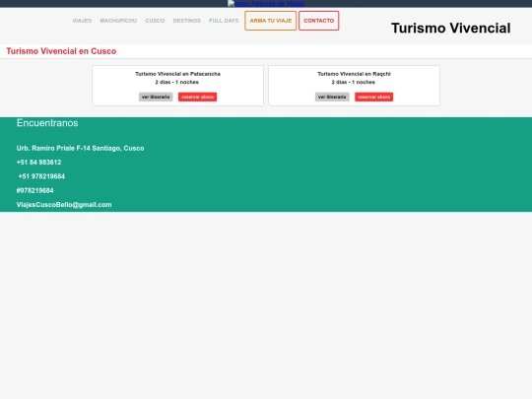The width and height of the screenshot is (532, 399).
Task: Click the CONTACTO button
Action: (319, 21)
